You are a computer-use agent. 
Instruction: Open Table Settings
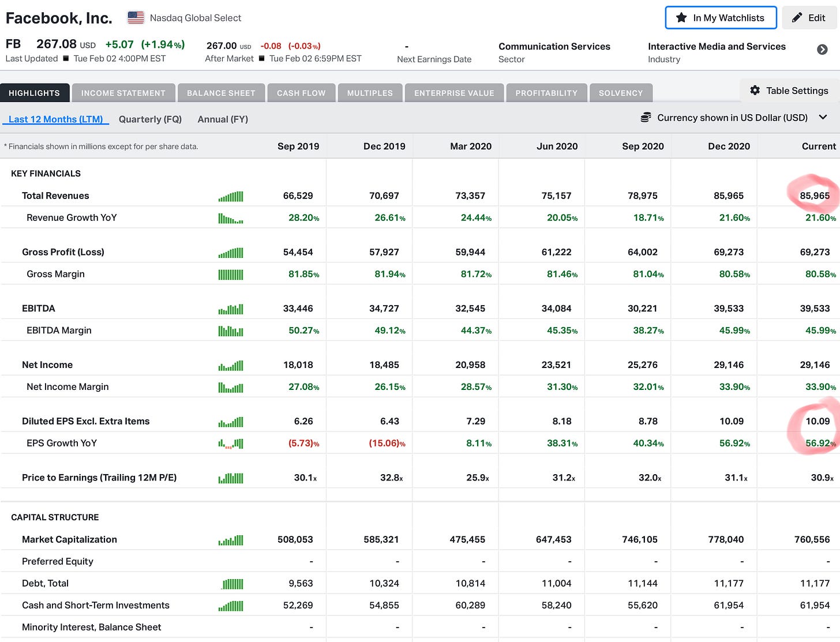(789, 91)
